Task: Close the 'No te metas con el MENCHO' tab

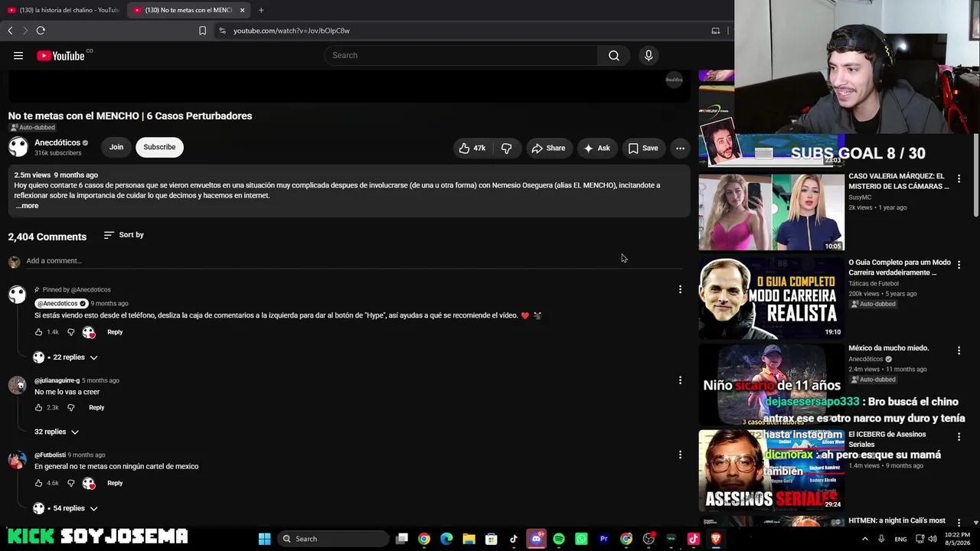Action: (x=242, y=10)
